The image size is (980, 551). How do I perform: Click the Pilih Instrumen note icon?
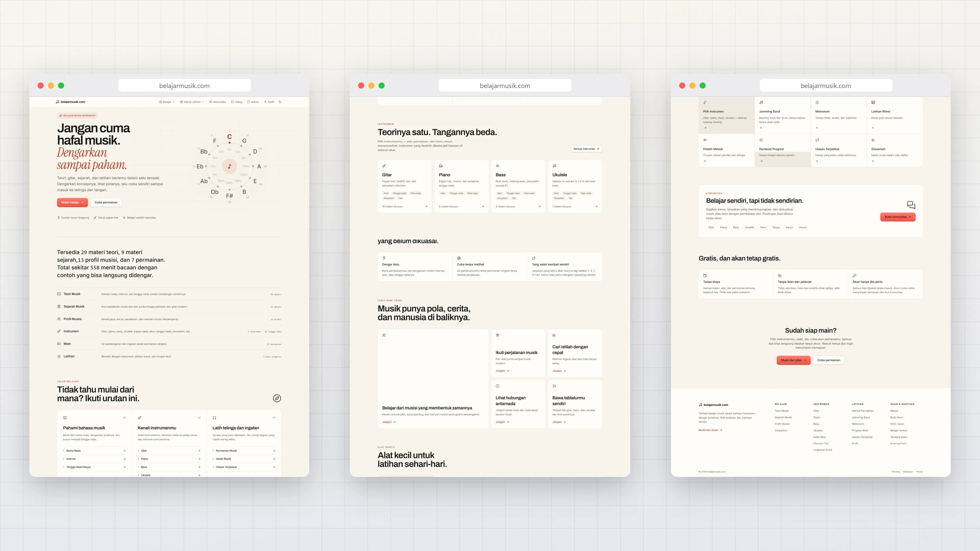[x=705, y=102]
